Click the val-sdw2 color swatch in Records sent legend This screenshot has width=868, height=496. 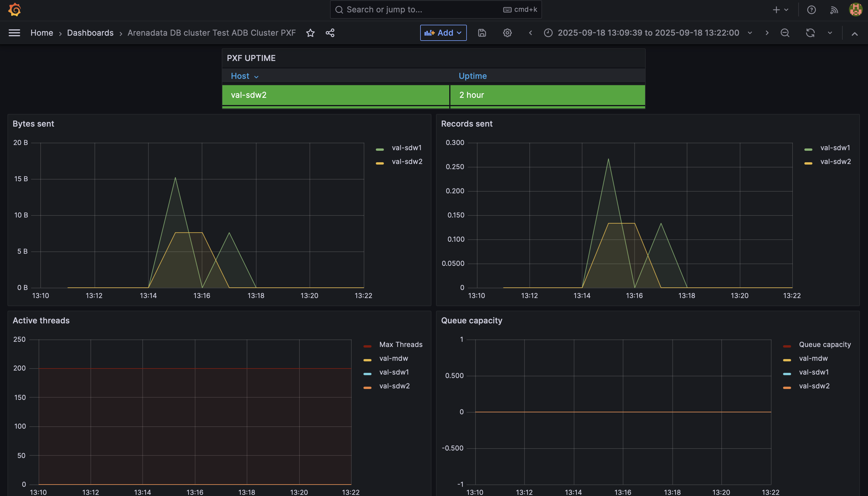(x=808, y=163)
